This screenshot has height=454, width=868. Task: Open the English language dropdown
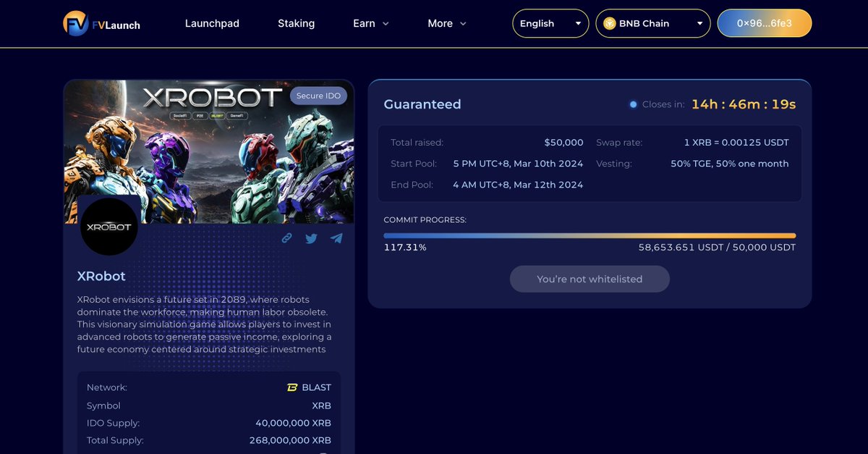coord(550,23)
